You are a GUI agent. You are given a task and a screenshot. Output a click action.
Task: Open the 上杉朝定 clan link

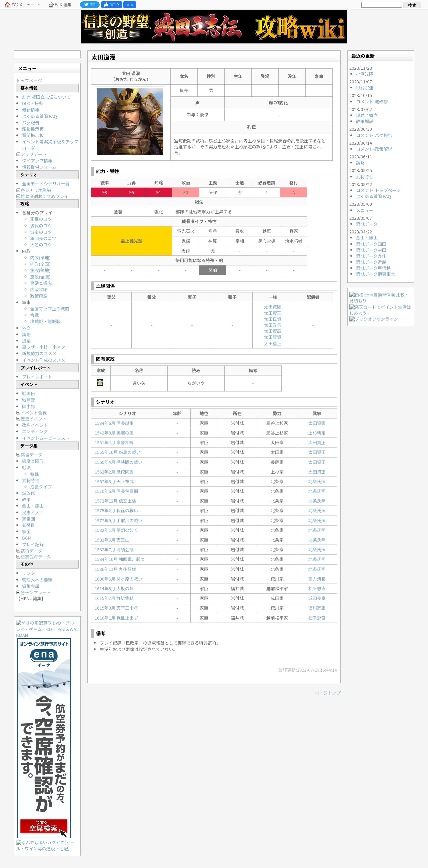click(x=317, y=433)
